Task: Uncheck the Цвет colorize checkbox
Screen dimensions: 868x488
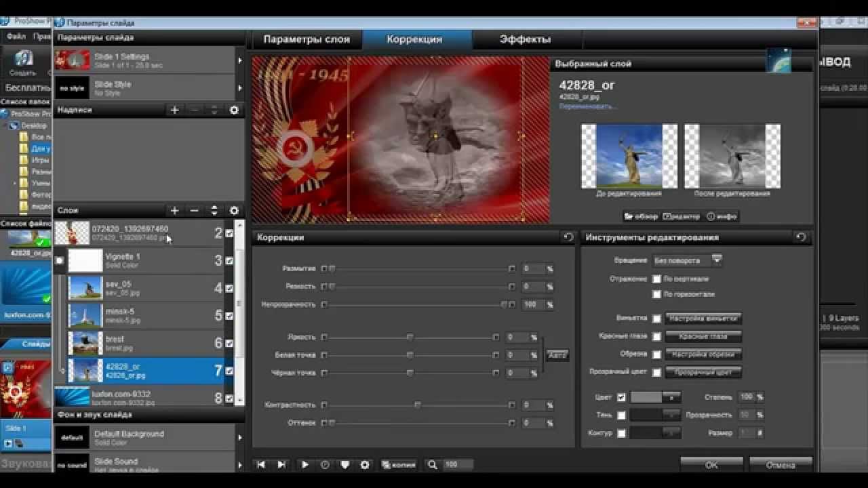Action: point(622,397)
